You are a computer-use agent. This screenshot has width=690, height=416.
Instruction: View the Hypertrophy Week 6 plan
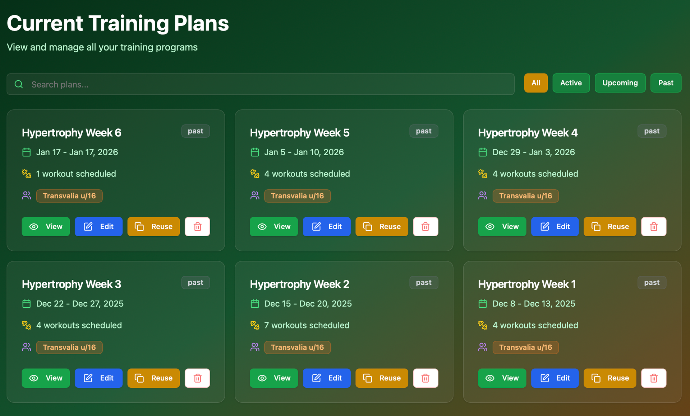46,227
